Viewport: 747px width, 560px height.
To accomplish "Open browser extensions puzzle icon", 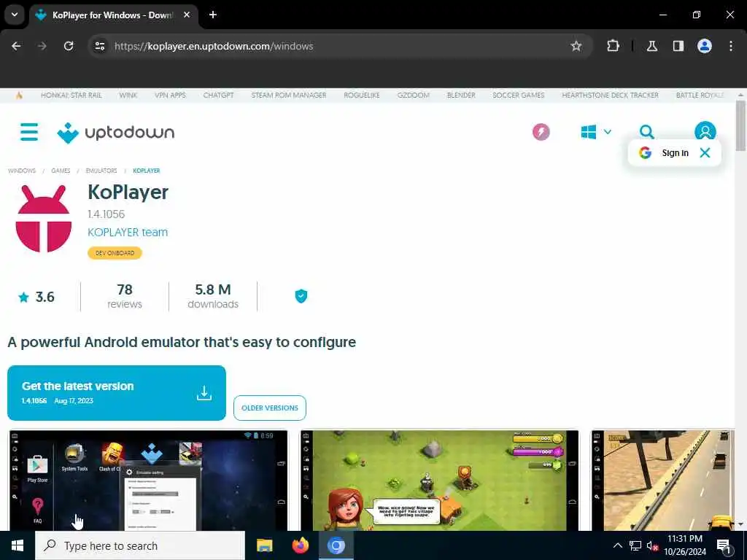I will point(613,46).
